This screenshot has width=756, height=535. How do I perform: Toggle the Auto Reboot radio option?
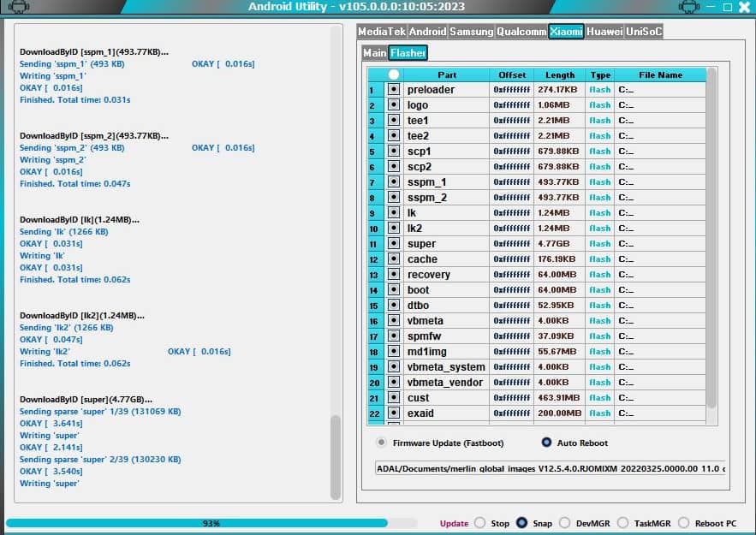coord(546,443)
